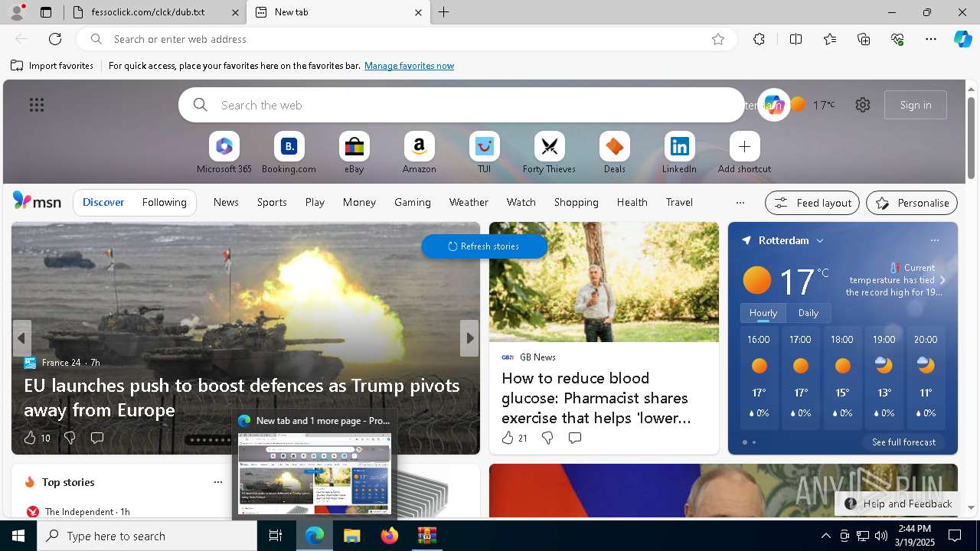Switch weather to Daily view
The width and height of the screenshot is (980, 551).
(x=808, y=313)
